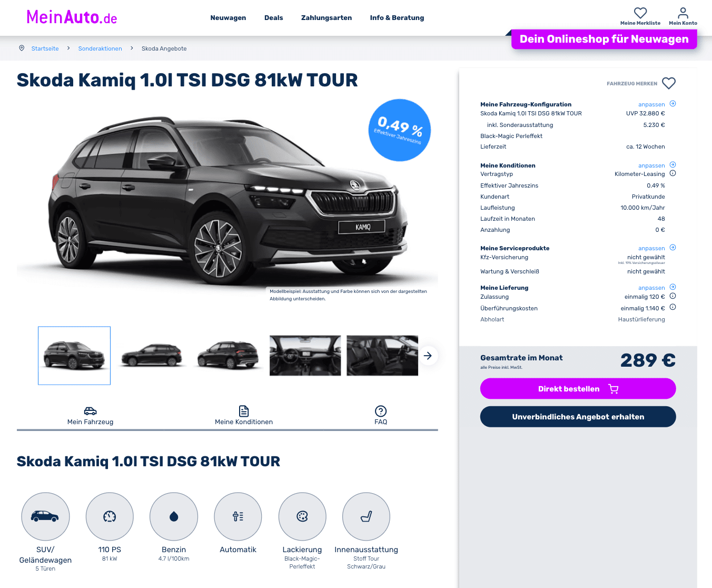Click the Innenausstattung seat icon

[x=367, y=516]
